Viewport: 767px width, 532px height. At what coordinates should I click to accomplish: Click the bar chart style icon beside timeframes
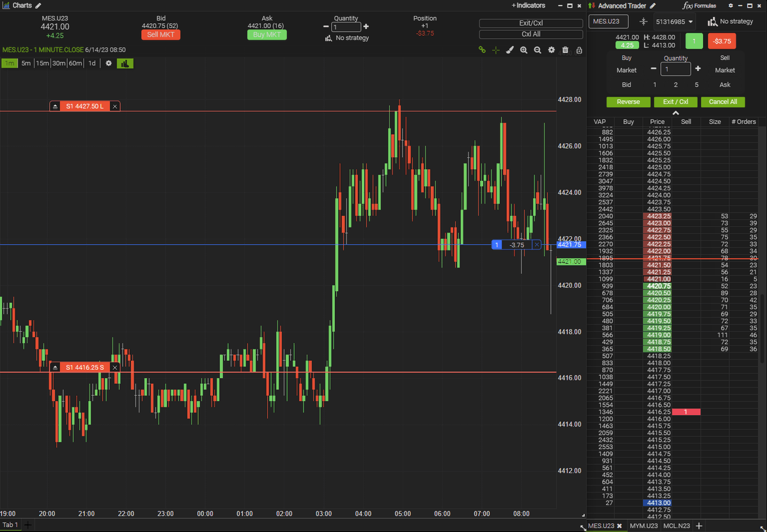(x=125, y=63)
